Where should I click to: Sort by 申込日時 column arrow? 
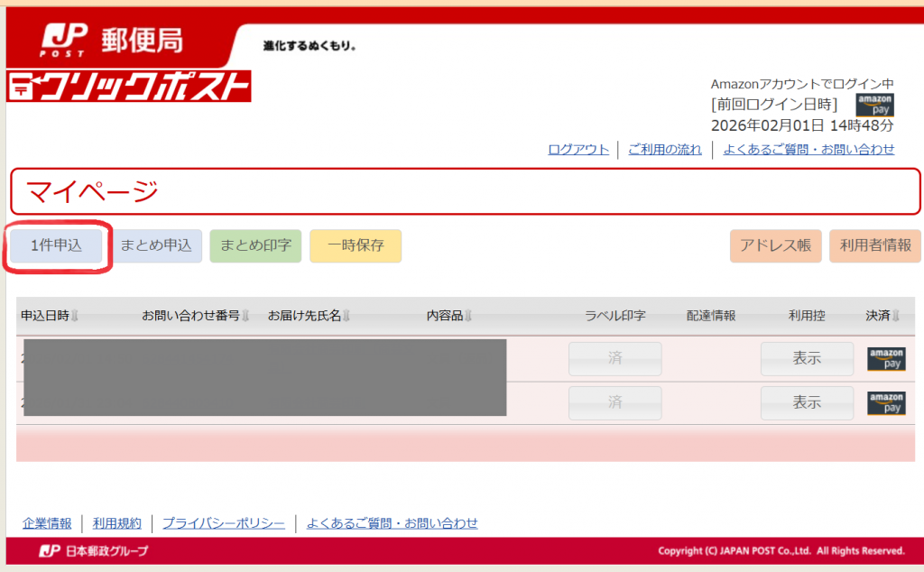pos(75,316)
